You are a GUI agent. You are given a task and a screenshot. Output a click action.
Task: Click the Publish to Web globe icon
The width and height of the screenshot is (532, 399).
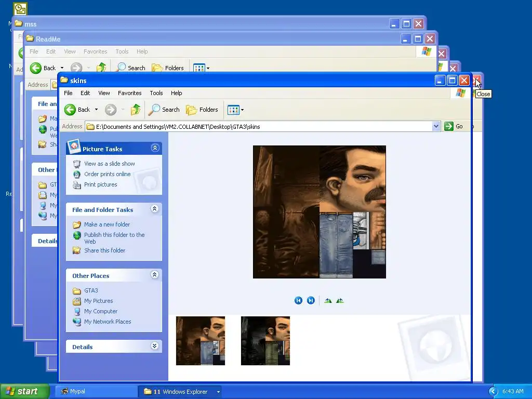click(x=77, y=235)
